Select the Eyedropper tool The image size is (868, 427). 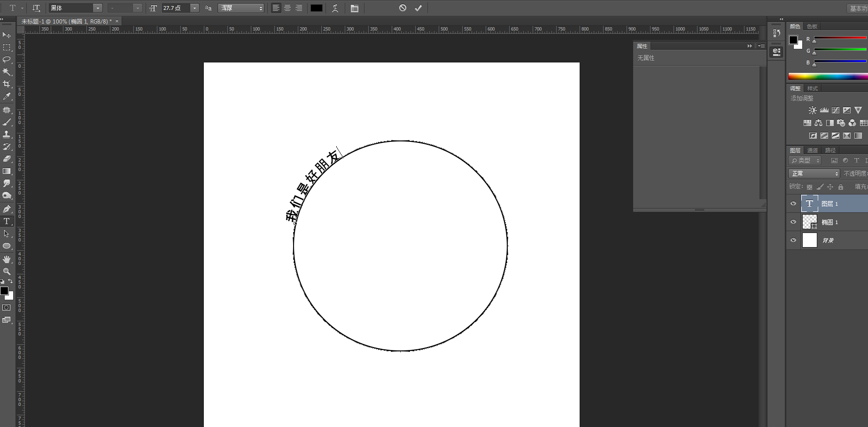[7, 96]
